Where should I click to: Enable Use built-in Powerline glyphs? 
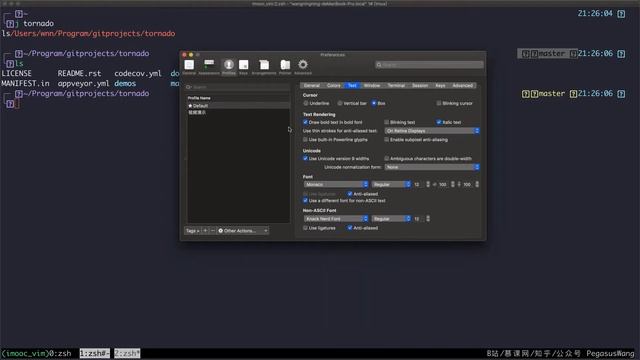(x=305, y=140)
